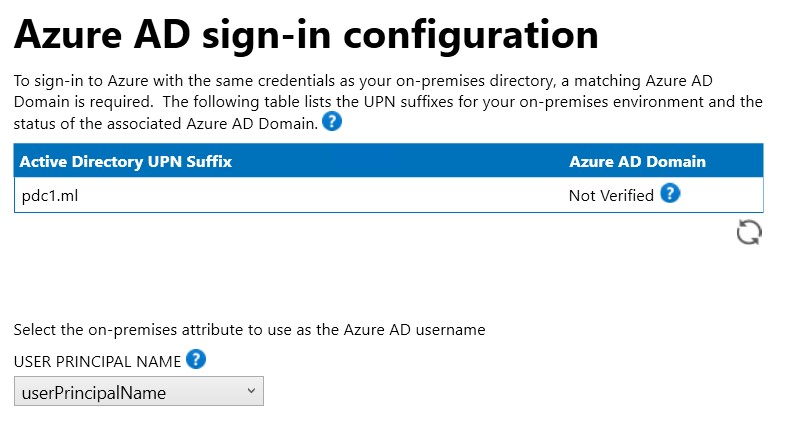Click the 'Select the on-premises attribute' instruction text
This screenshot has height=431, width=812.
250,329
